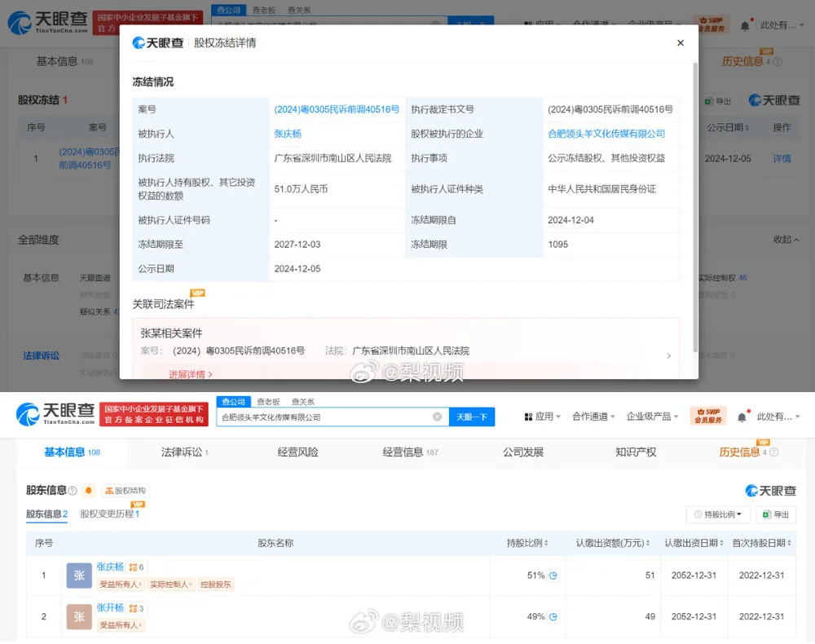Click the pie chart icon next to 49%
The width and height of the screenshot is (815, 644).
coord(553,617)
